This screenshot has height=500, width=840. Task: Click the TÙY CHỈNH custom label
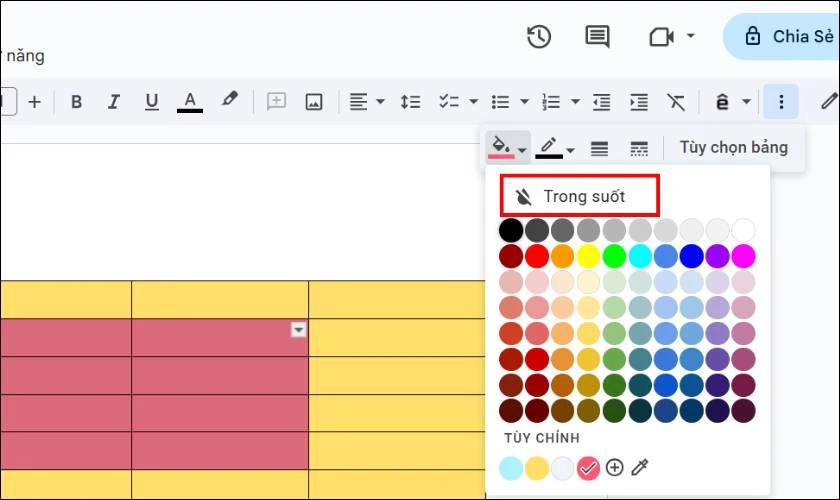pos(542,438)
